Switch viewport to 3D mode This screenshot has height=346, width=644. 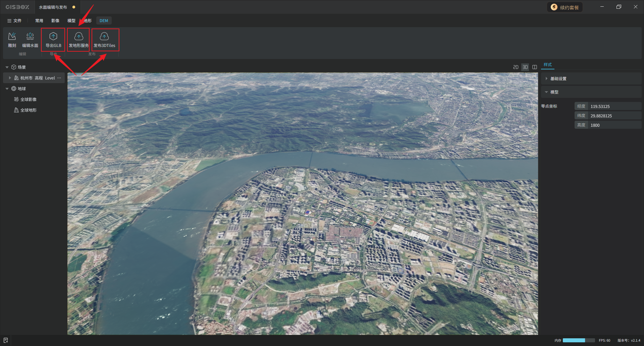(x=525, y=67)
